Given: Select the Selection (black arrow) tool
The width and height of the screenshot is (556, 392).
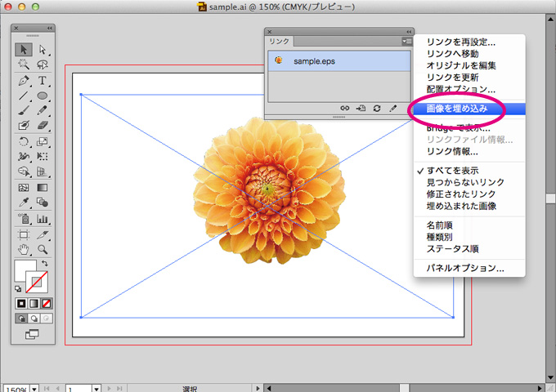Looking at the screenshot, I should point(24,50).
